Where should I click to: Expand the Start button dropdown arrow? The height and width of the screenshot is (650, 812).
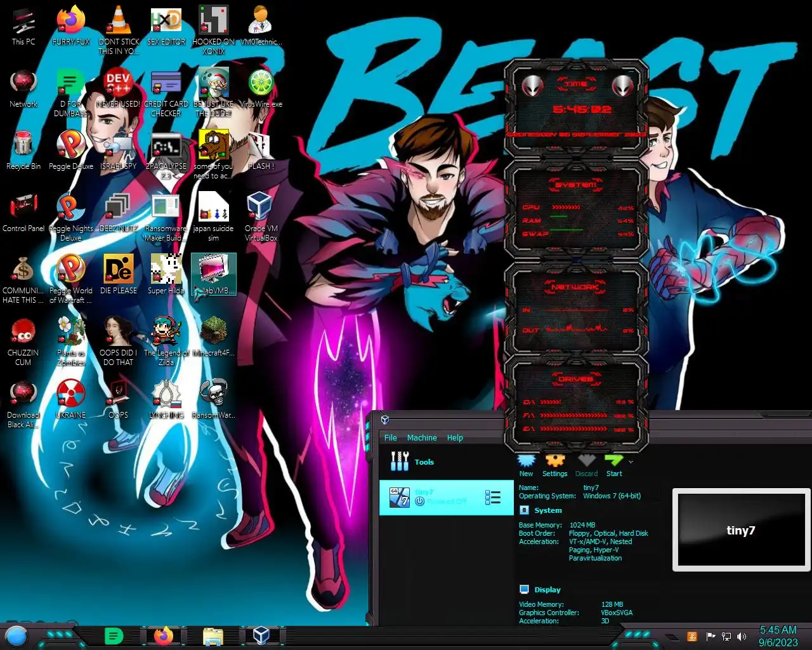tap(631, 462)
